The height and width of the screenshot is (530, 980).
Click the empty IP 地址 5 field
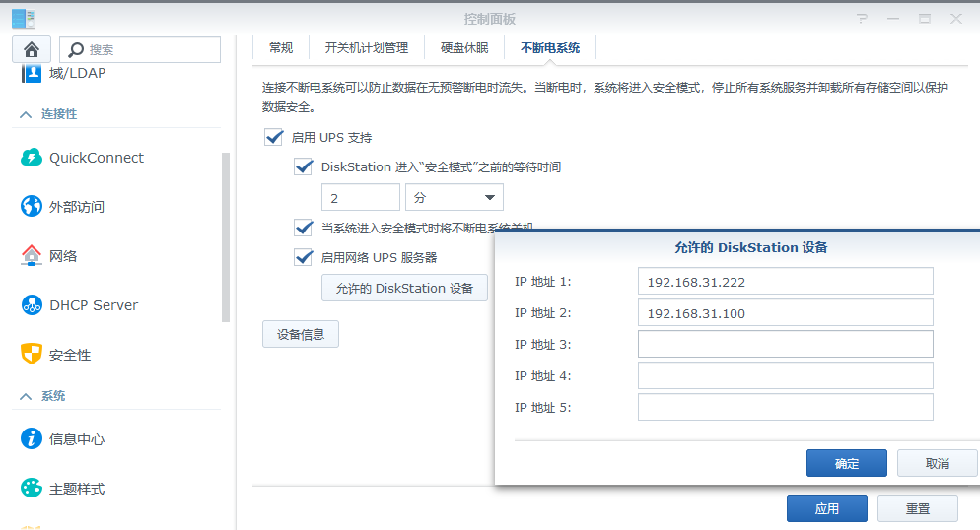point(786,407)
